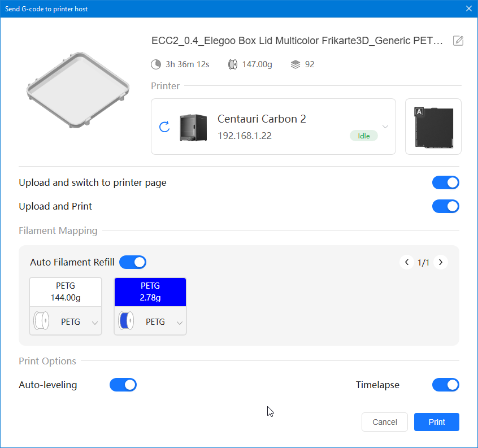The height and width of the screenshot is (448, 478).
Task: Click the filament weight spool icon
Action: [232, 64]
